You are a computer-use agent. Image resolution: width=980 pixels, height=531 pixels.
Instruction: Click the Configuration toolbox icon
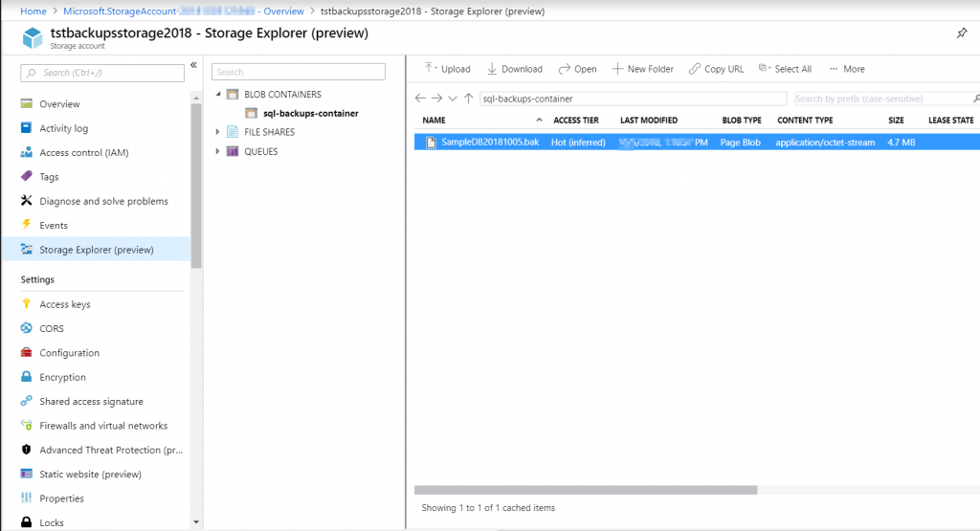pos(26,352)
